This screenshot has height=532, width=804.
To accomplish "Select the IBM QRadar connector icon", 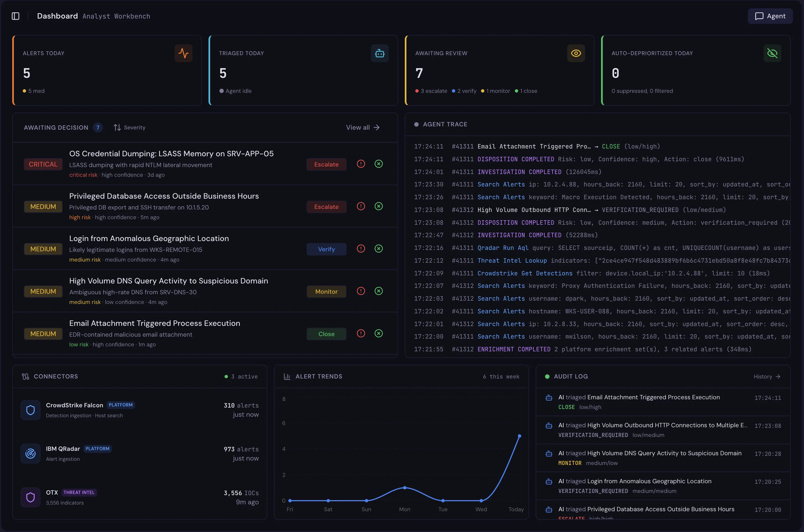I will pyautogui.click(x=30, y=454).
